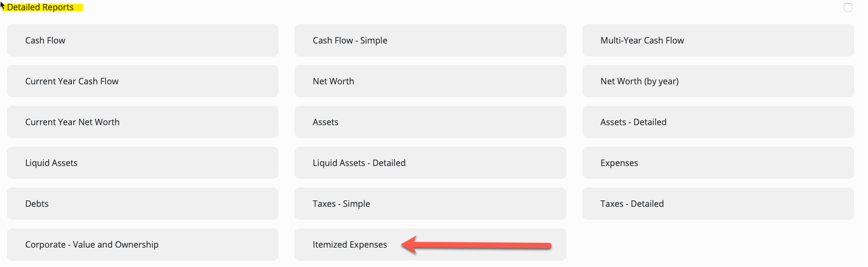Click the Detailed Reports heading
Screen dimensions: 868x267
pos(40,8)
